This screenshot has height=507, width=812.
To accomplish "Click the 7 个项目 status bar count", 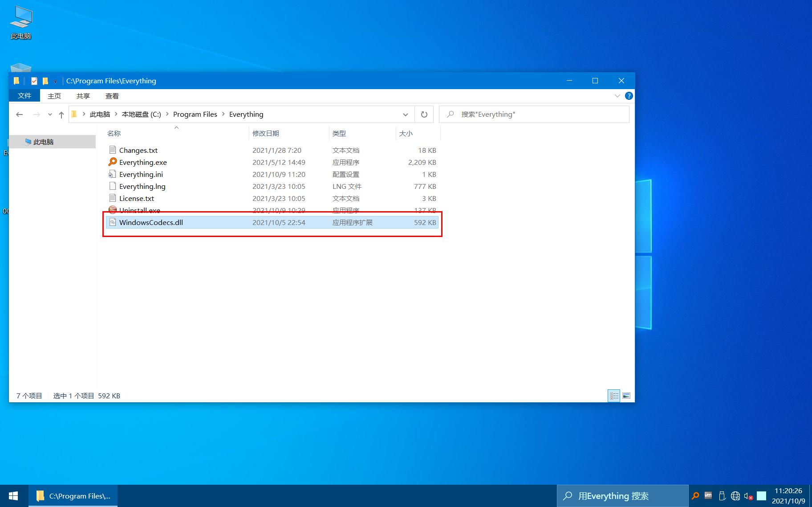I will 29,396.
